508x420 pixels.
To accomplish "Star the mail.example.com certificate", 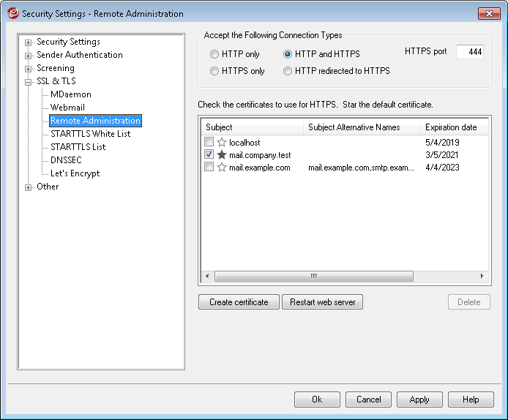I will 222,168.
